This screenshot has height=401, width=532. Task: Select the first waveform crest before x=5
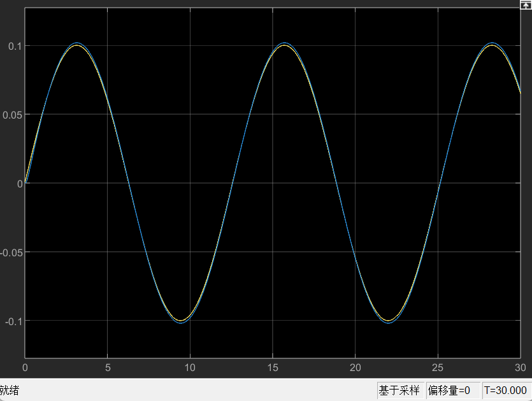tap(76, 44)
